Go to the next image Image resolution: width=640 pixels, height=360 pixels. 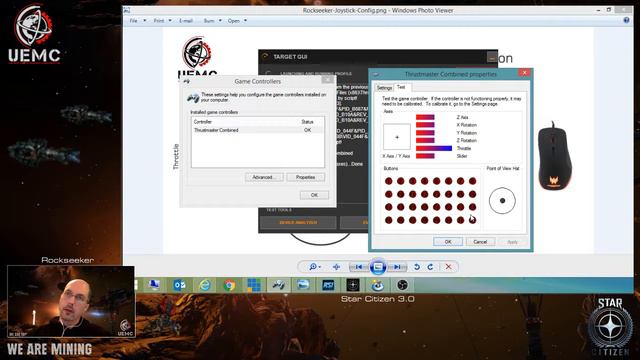click(397, 267)
